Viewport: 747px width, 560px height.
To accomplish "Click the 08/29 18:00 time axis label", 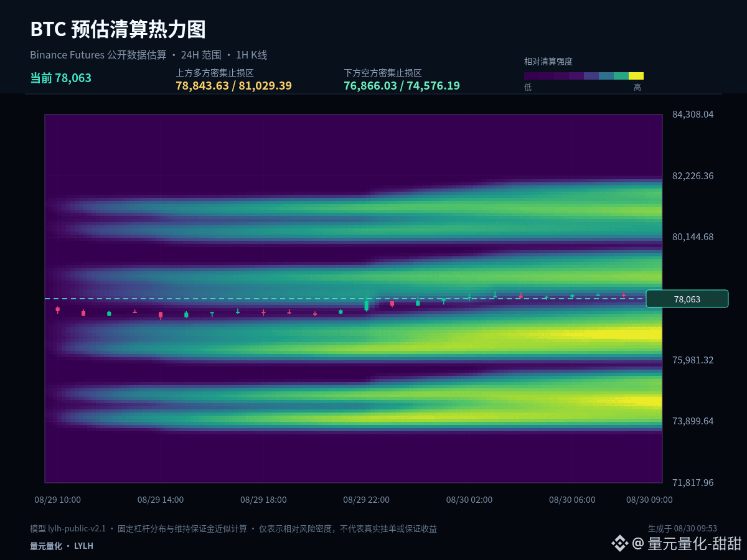I will pyautogui.click(x=263, y=500).
